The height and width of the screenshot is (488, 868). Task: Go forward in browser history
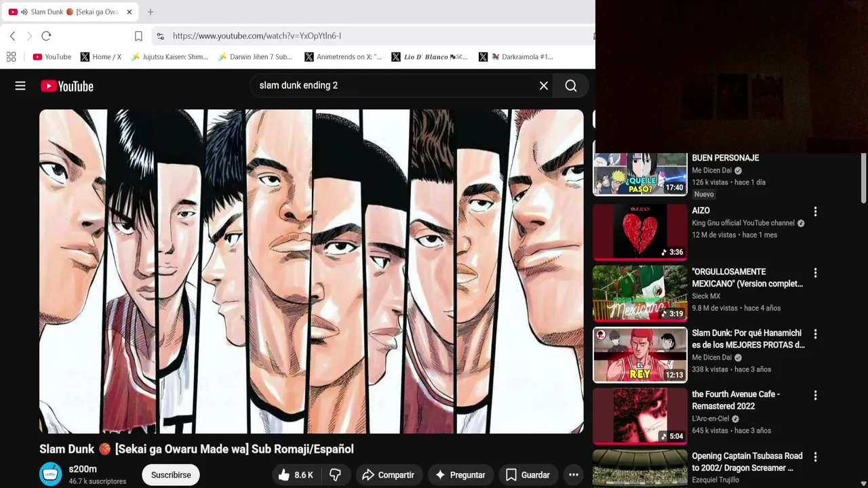(x=29, y=36)
